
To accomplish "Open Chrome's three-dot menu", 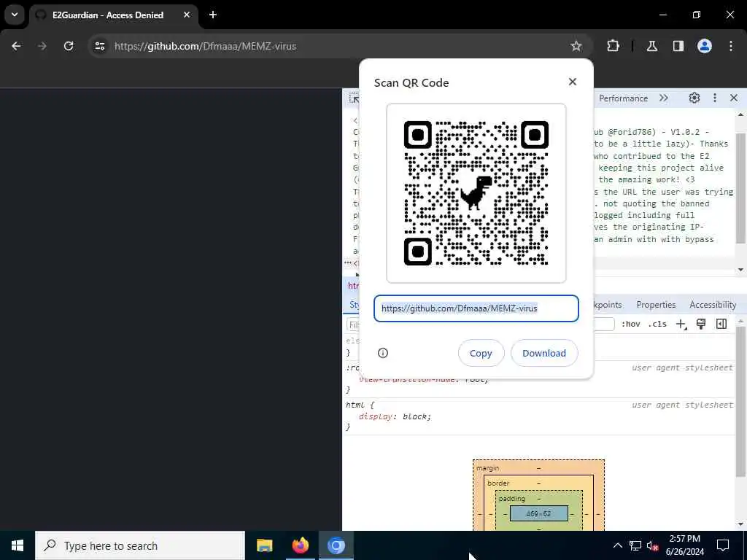I will coord(731,46).
